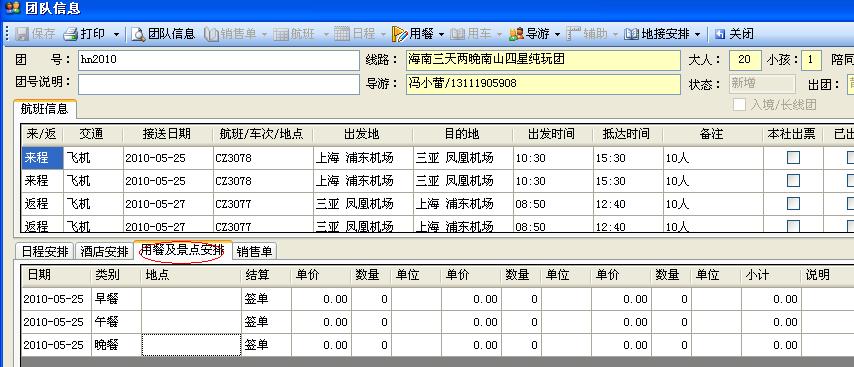Switch to 酒店安排 tab
Image resolution: width=854 pixels, height=367 pixels.
104,251
